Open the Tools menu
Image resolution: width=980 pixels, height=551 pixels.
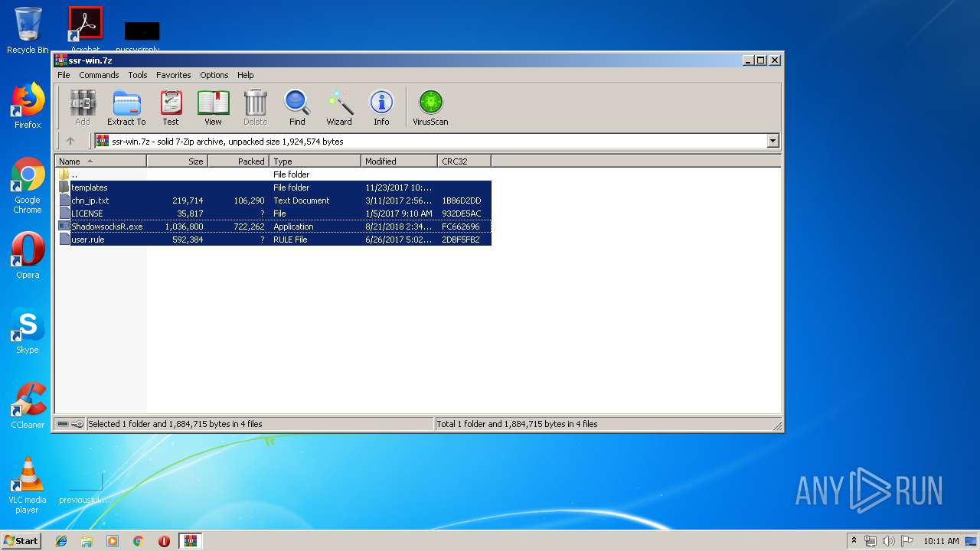click(138, 75)
